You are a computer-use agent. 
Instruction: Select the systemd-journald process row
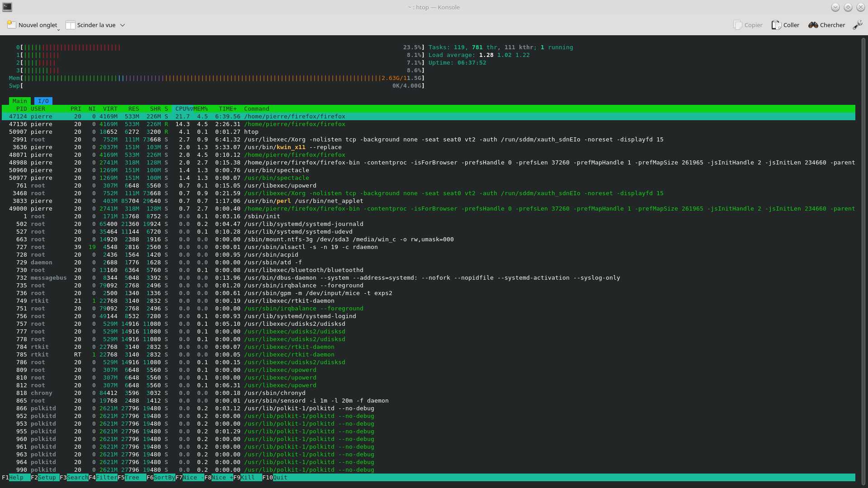(429, 224)
